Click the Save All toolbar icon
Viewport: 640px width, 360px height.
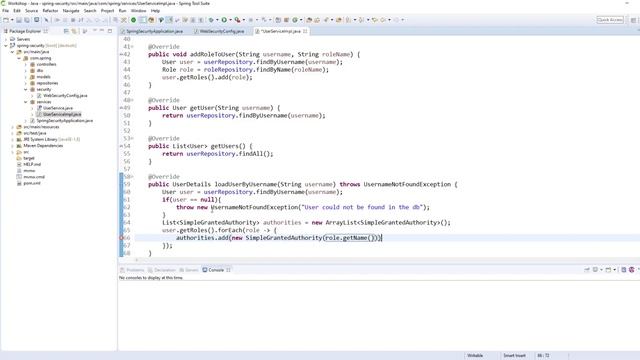pyautogui.click(x=27, y=20)
